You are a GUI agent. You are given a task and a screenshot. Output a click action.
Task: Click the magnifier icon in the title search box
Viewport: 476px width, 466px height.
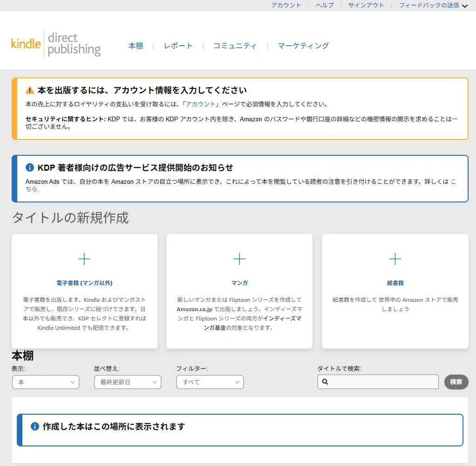click(325, 382)
